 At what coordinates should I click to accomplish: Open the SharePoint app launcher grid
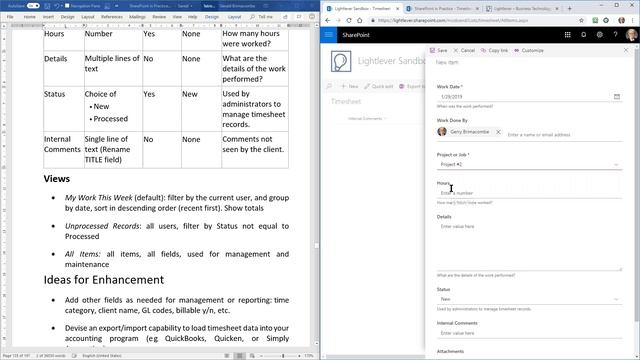(x=567, y=35)
